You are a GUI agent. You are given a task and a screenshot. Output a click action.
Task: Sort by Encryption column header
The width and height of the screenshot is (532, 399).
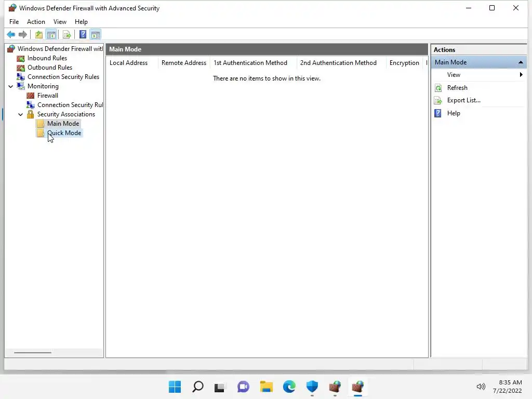[404, 63]
